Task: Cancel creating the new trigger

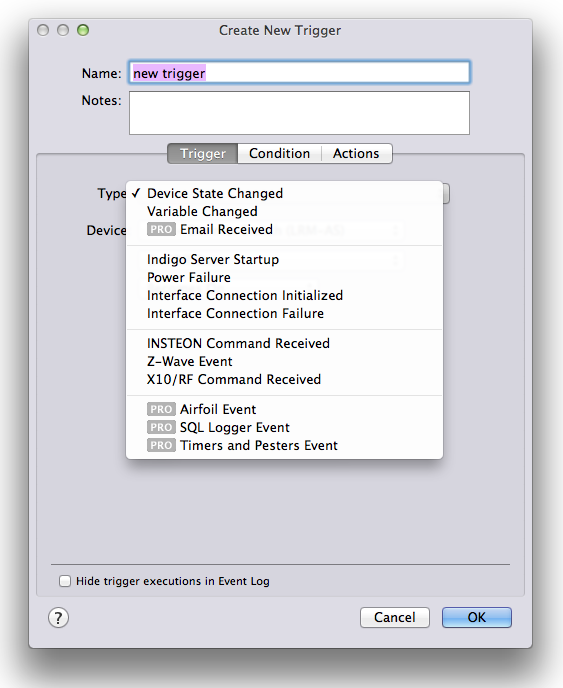Action: tap(394, 617)
